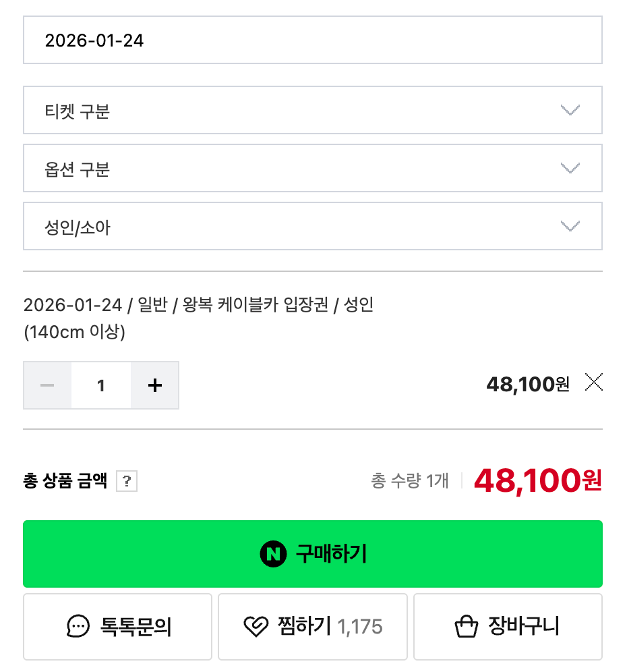Add item via the 장바구니 label
Screen dimensions: 627x672
pyautogui.click(x=524, y=627)
